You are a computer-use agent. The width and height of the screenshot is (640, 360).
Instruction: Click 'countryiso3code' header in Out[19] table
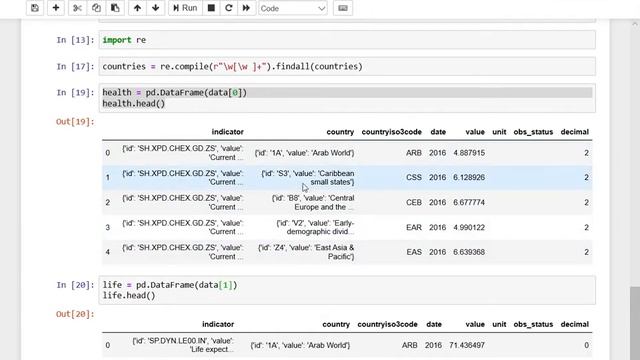tap(391, 132)
